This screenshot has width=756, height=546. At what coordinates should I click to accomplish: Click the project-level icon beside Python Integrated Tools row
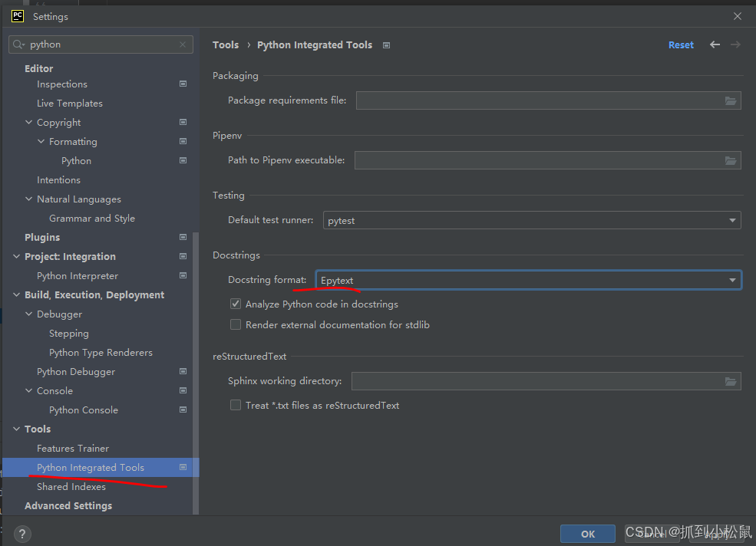183,468
